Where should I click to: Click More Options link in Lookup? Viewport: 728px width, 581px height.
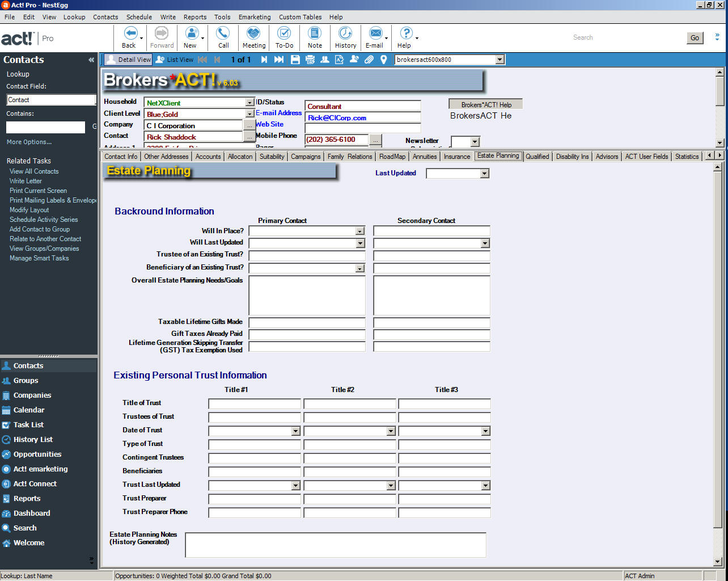pos(29,142)
